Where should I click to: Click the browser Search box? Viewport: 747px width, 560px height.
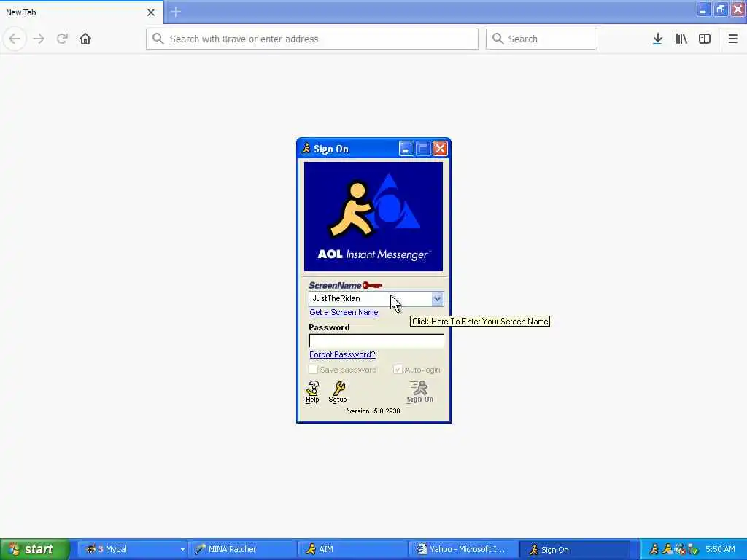click(x=541, y=39)
